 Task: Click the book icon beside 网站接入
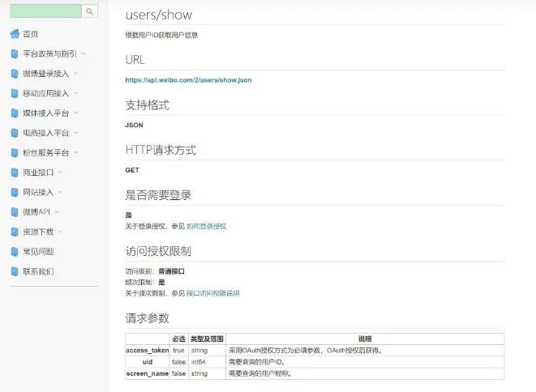tap(15, 192)
